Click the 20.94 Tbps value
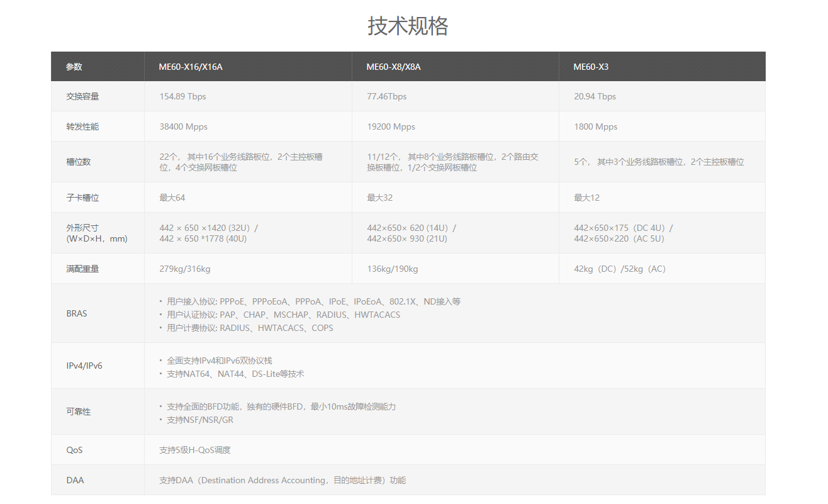Viewport: 828px width, 504px height. (x=595, y=96)
